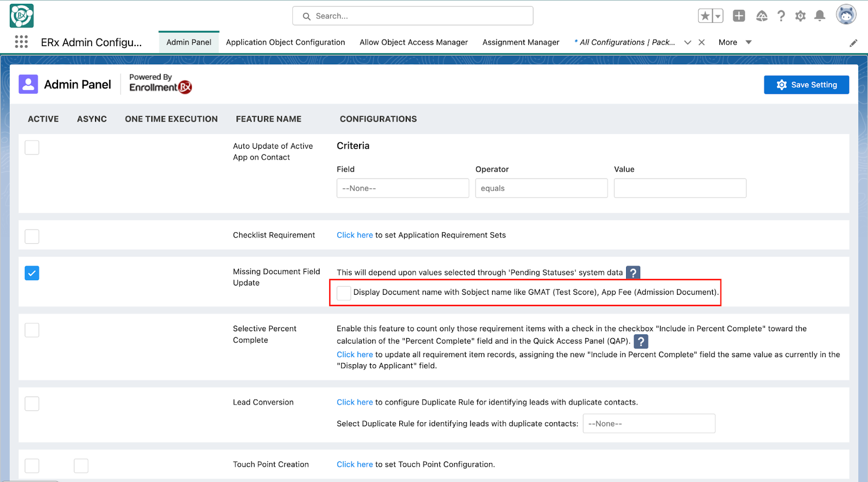Expand the More navigation menu
The width and height of the screenshot is (868, 482).
[735, 42]
